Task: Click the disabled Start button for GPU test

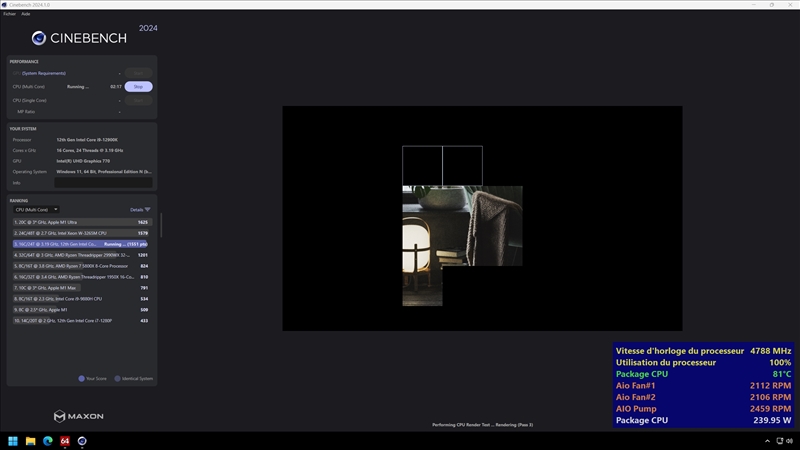Action: click(x=138, y=73)
